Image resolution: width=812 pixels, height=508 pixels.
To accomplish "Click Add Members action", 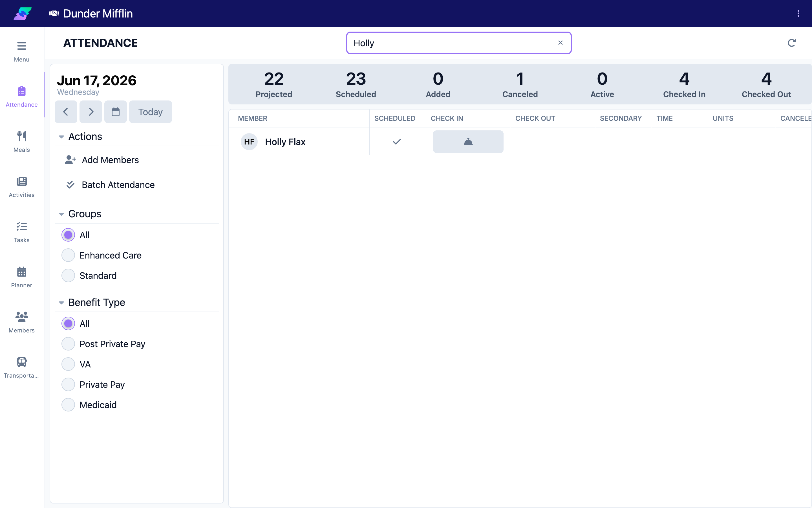I will coord(102,160).
